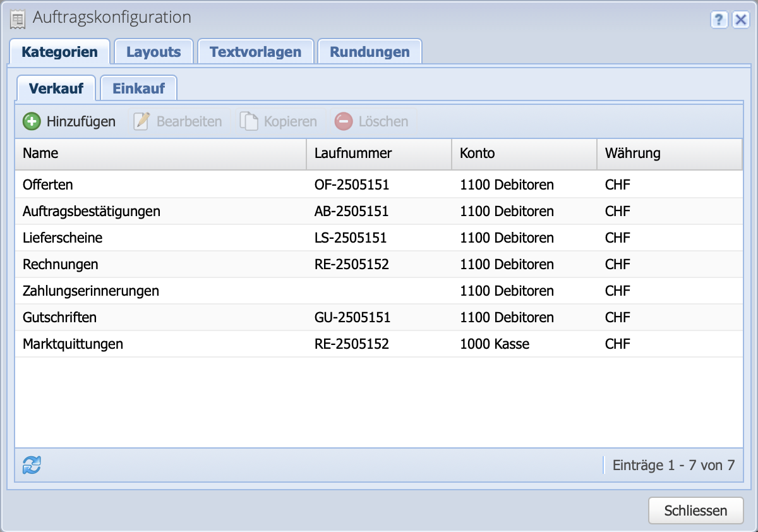Close the dialog with Schliessen
The width and height of the screenshot is (758, 532).
point(695,511)
